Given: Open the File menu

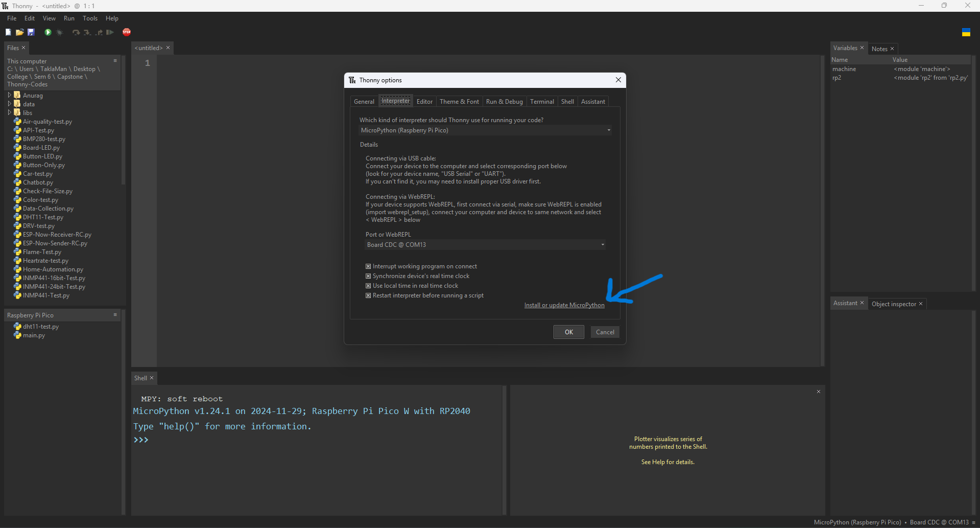Looking at the screenshot, I should click(12, 18).
